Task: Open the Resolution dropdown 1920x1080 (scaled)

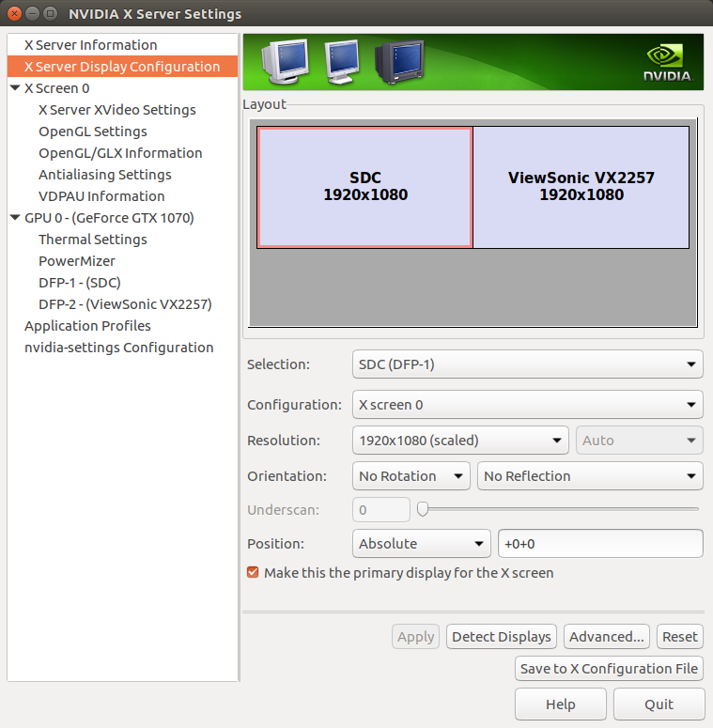Action: click(460, 441)
